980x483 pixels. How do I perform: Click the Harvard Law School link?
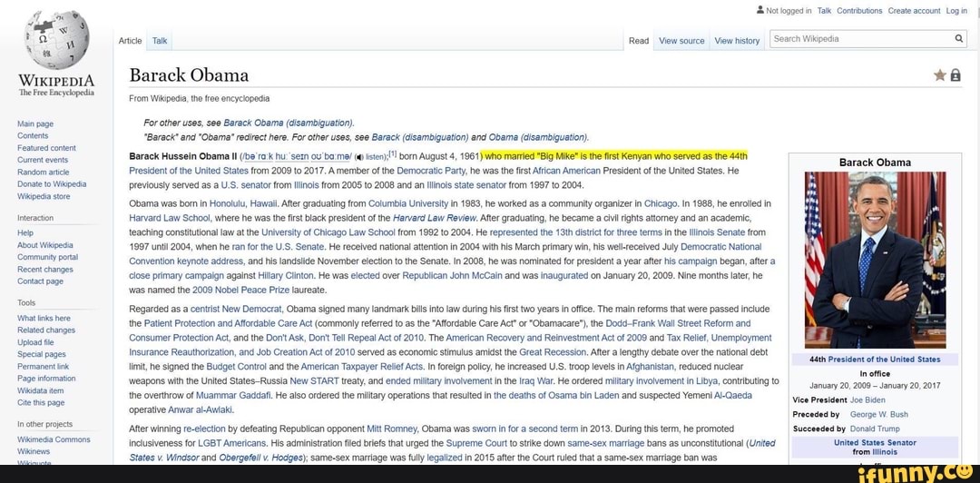click(170, 219)
